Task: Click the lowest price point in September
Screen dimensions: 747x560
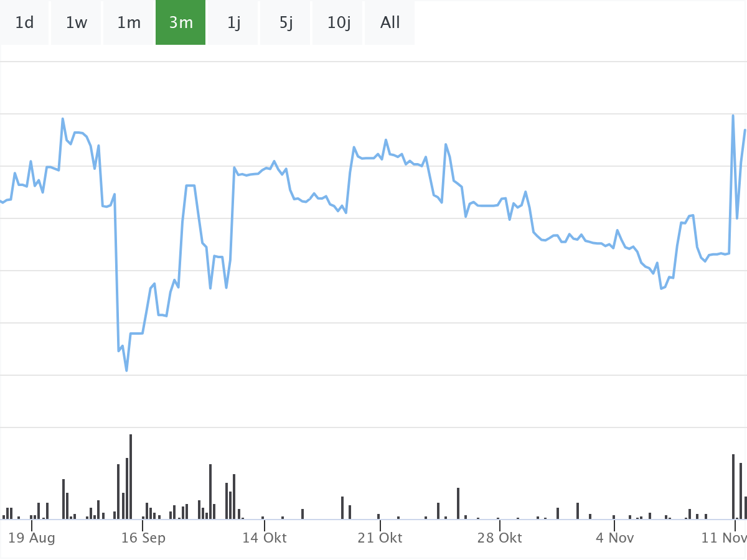Action: (126, 371)
